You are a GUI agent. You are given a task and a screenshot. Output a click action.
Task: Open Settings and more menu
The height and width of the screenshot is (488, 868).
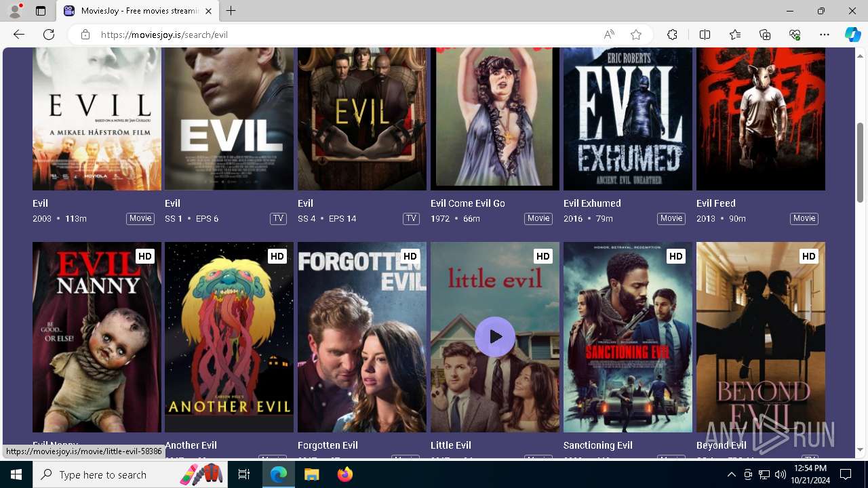(825, 35)
